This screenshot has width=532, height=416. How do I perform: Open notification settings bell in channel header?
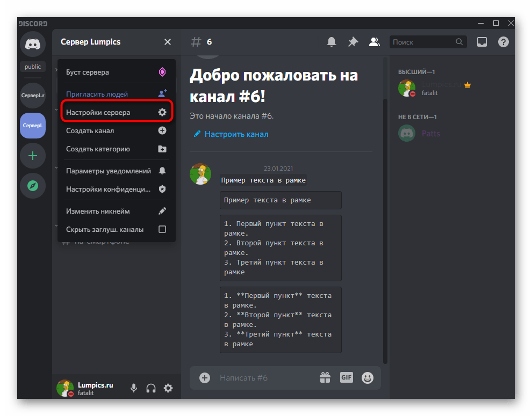pos(332,42)
